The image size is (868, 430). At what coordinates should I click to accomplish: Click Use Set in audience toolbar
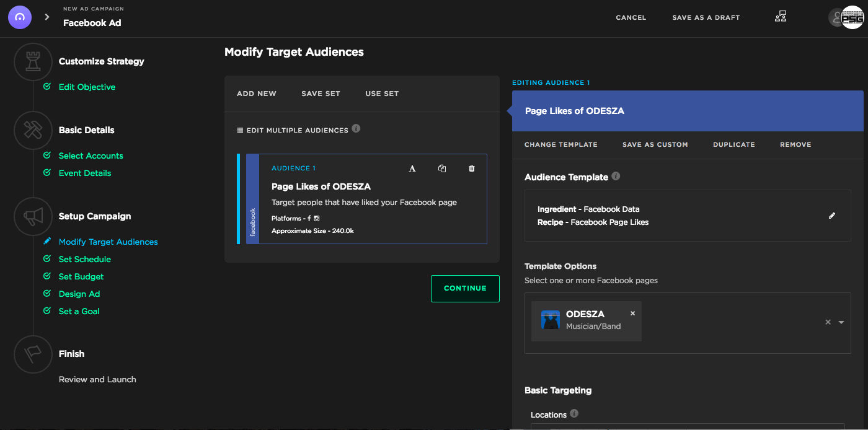pyautogui.click(x=382, y=94)
